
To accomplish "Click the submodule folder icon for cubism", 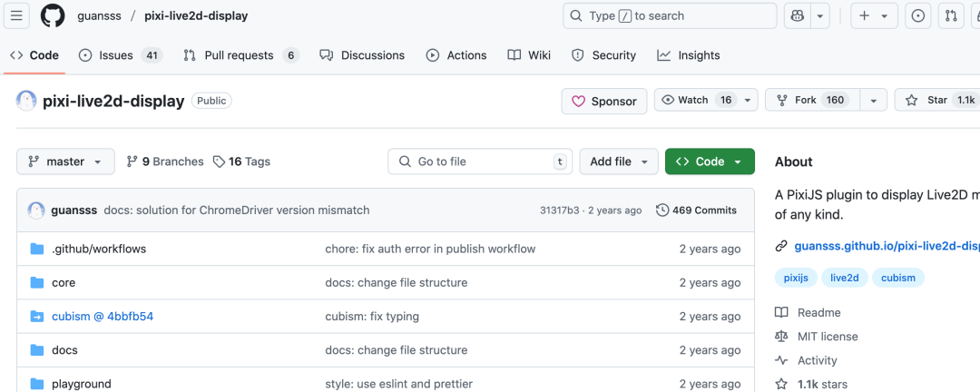I will click(x=37, y=317).
